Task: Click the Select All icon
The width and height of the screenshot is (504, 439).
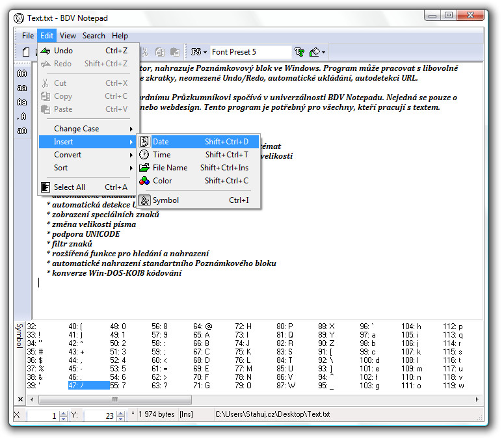Action: coord(46,187)
